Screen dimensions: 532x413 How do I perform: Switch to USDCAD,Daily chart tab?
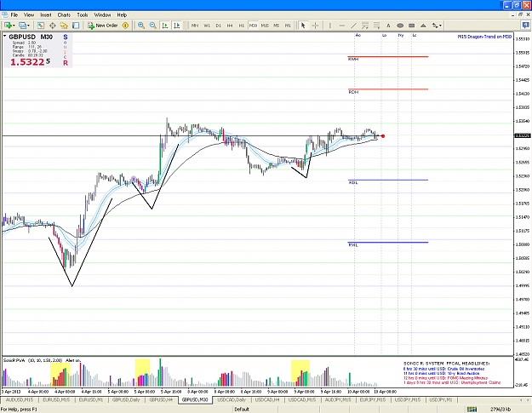tap(232, 400)
